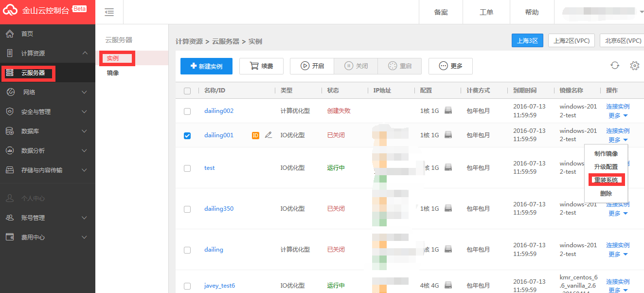
Task: Select 镜像 in the 云服务器 submenu
Action: [x=113, y=73]
